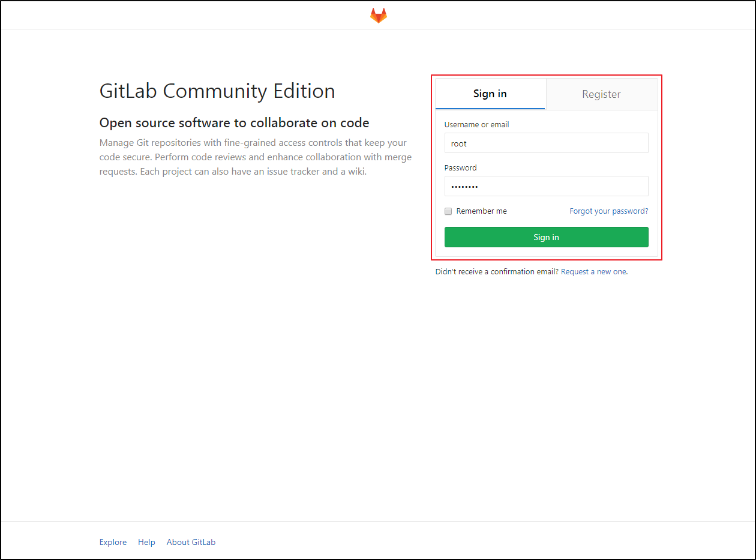Enable the Remember me checkbox
Image resolution: width=756 pixels, height=560 pixels.
coord(448,211)
